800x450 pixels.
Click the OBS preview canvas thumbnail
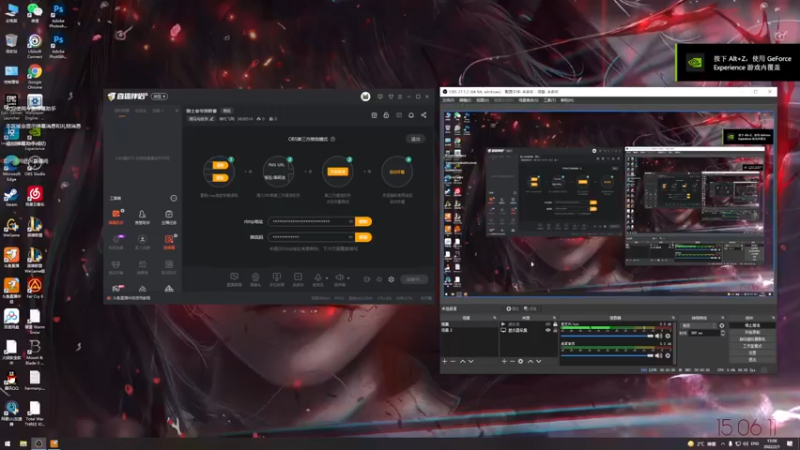click(608, 204)
